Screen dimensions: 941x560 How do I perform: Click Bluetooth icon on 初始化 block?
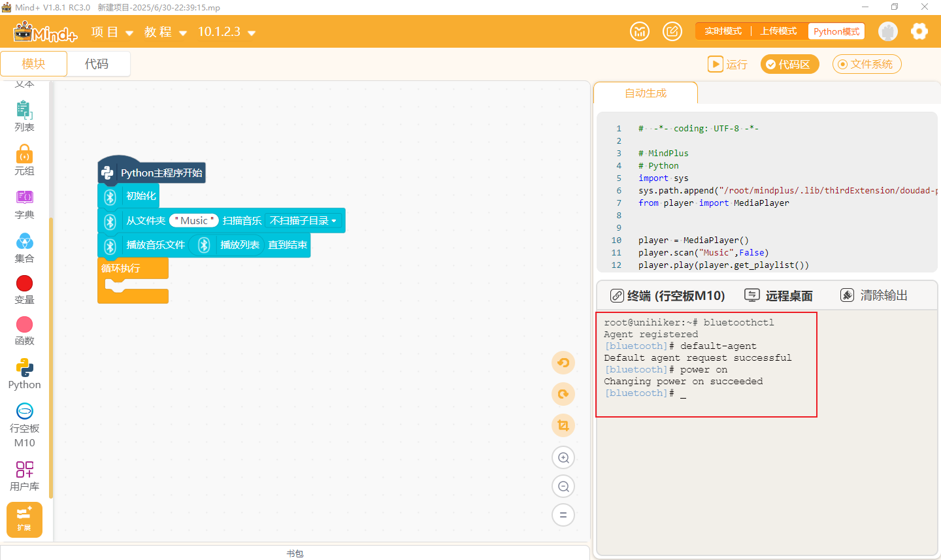click(110, 197)
